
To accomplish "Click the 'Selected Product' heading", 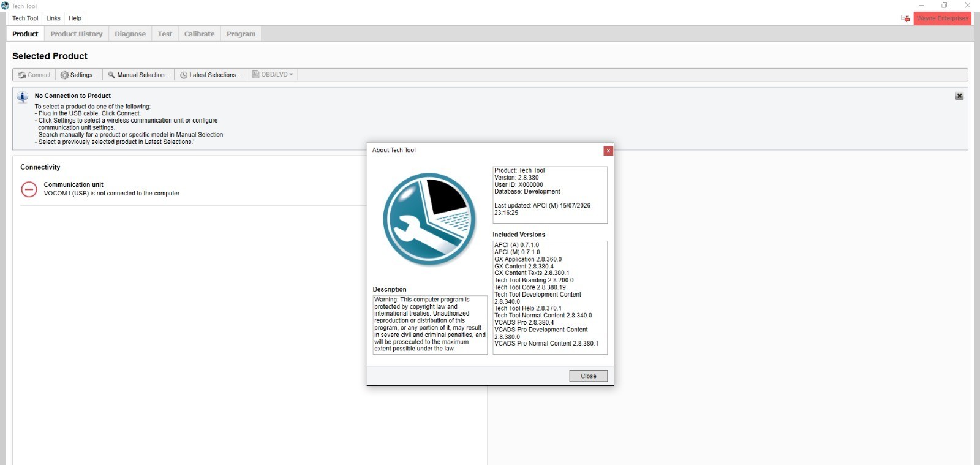I will (50, 56).
